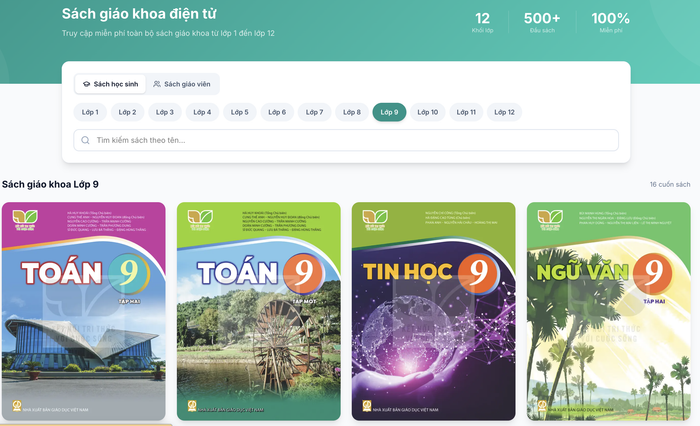Open Ngữ Văn 9 Tập Hai cover

tap(608, 312)
